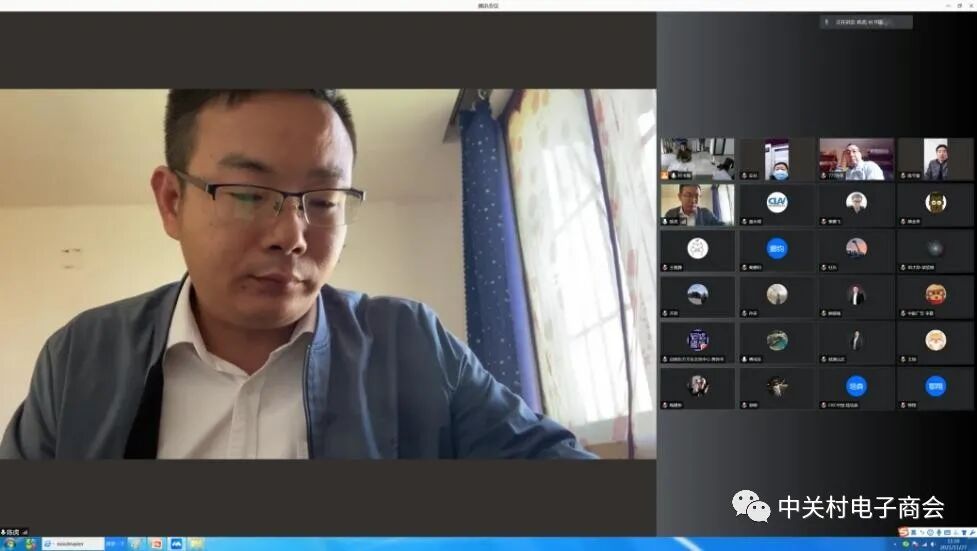Open the folder icon on the taskbar
The image size is (977, 551).
click(x=196, y=544)
